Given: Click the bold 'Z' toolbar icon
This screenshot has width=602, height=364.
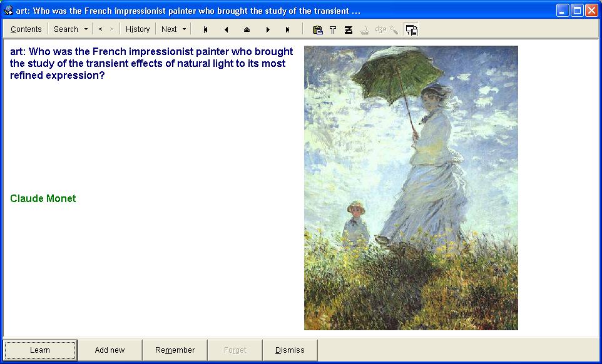Looking at the screenshot, I should pos(348,29).
